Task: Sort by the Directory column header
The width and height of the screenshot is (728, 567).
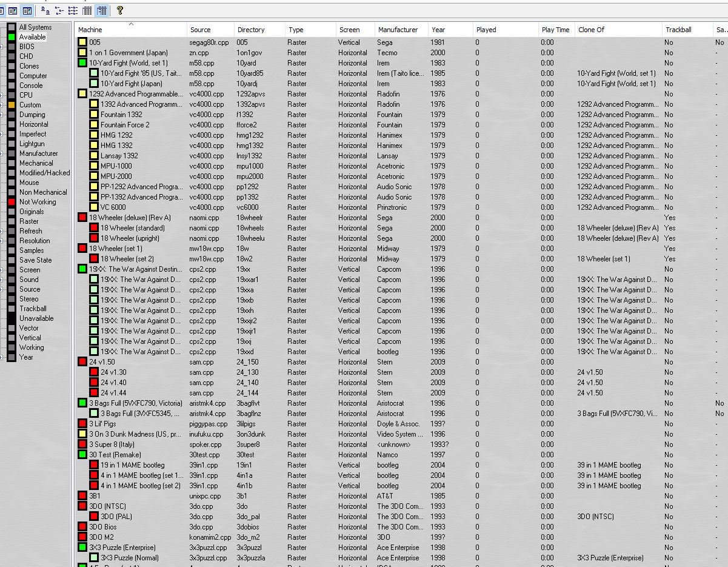Action: [x=259, y=30]
